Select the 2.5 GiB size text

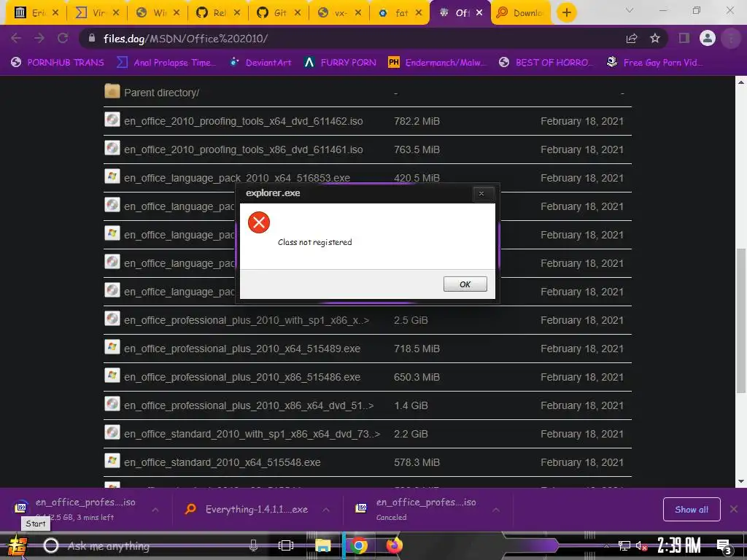pos(411,320)
